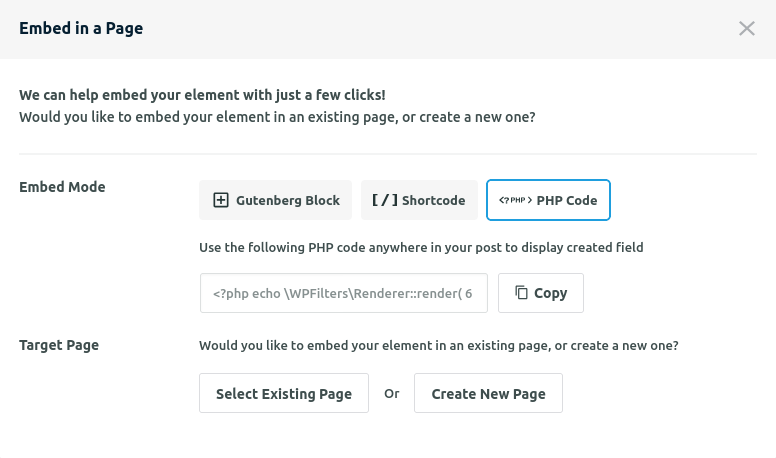Click the intro question under bold heading
Screen dimensions: 776x458
pyautogui.click(x=277, y=117)
